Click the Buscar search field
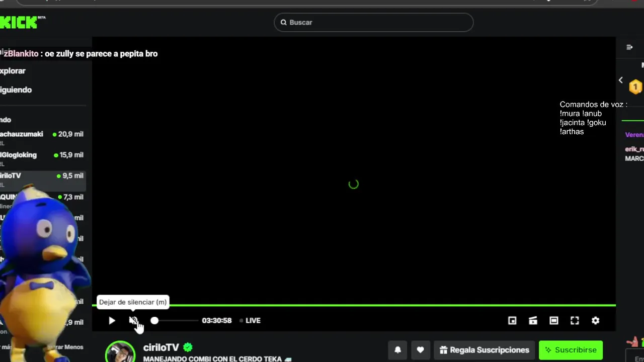This screenshot has height=362, width=644. pos(373,22)
